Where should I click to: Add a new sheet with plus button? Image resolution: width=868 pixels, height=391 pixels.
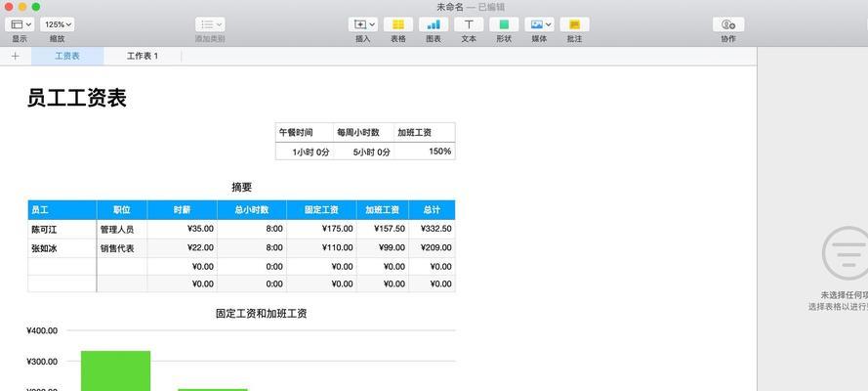click(x=15, y=56)
